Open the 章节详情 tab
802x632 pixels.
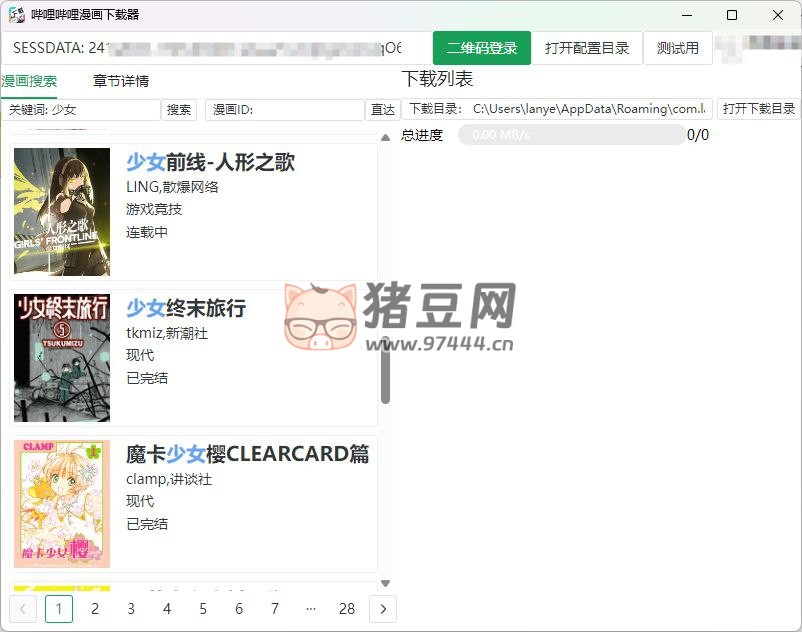pos(121,81)
